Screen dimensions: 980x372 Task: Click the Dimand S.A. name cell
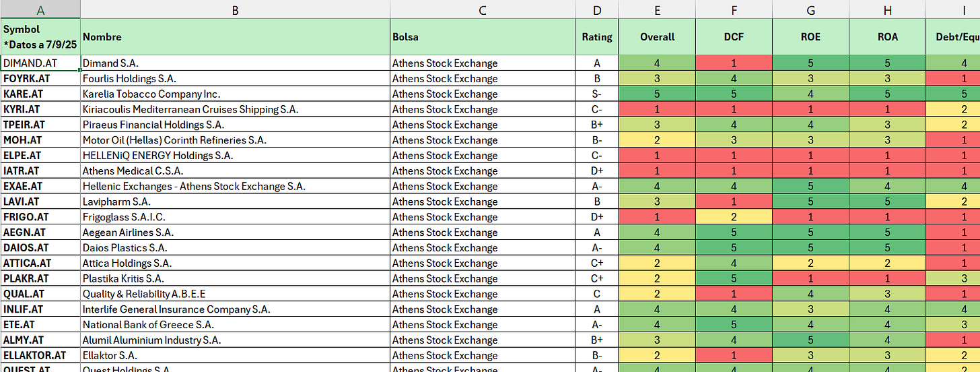[x=235, y=63]
